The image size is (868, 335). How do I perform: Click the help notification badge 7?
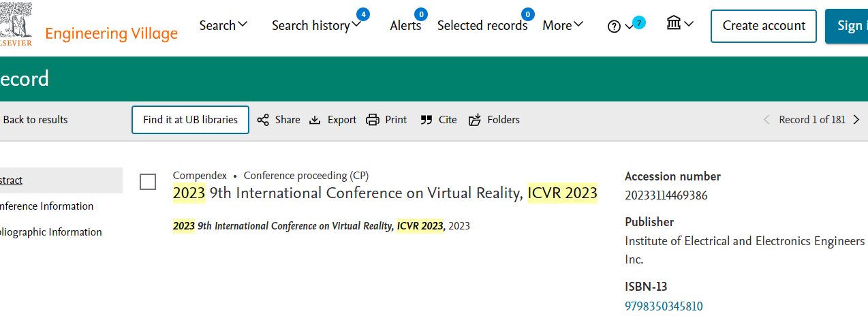(638, 22)
